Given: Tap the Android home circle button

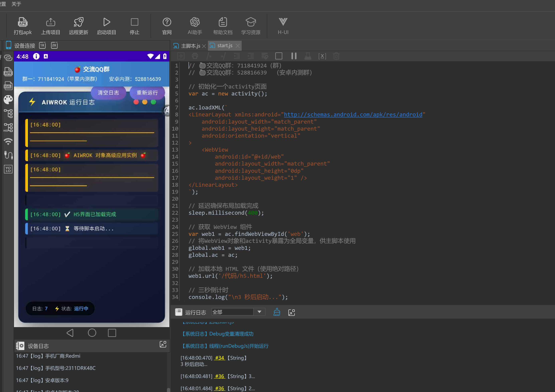Looking at the screenshot, I should (92, 333).
